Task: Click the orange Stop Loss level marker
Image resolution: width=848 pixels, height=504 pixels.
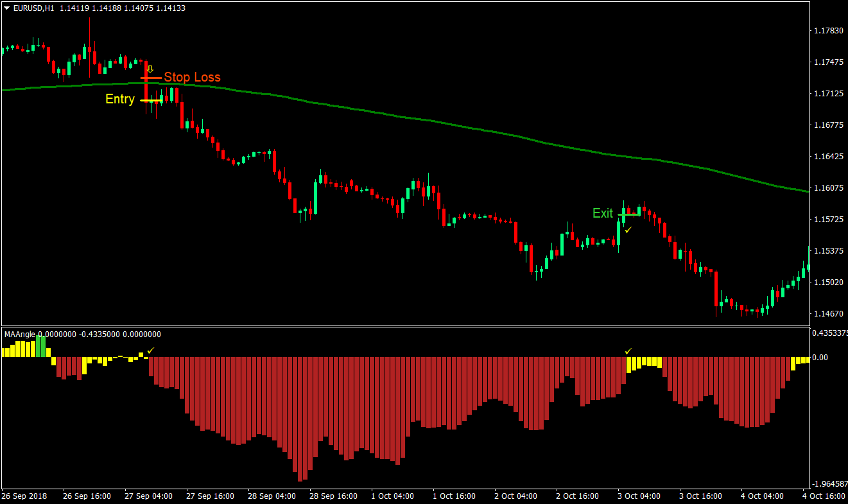Action: pos(151,78)
